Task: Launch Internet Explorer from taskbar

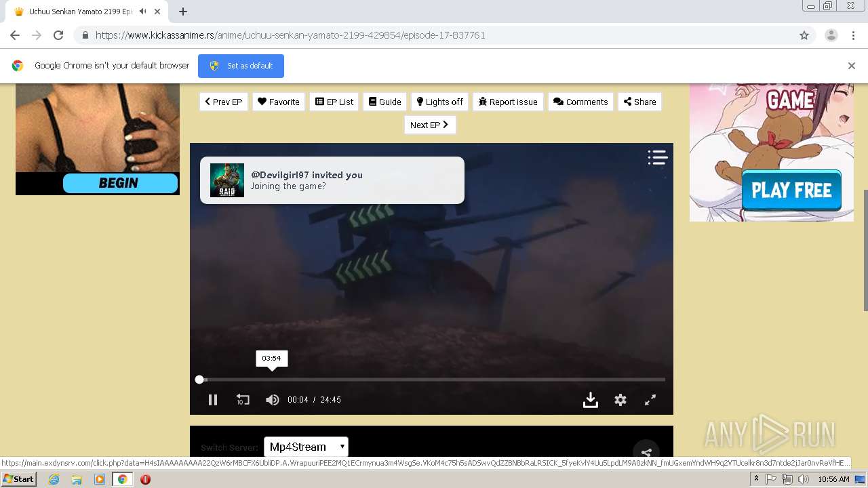Action: click(54, 479)
